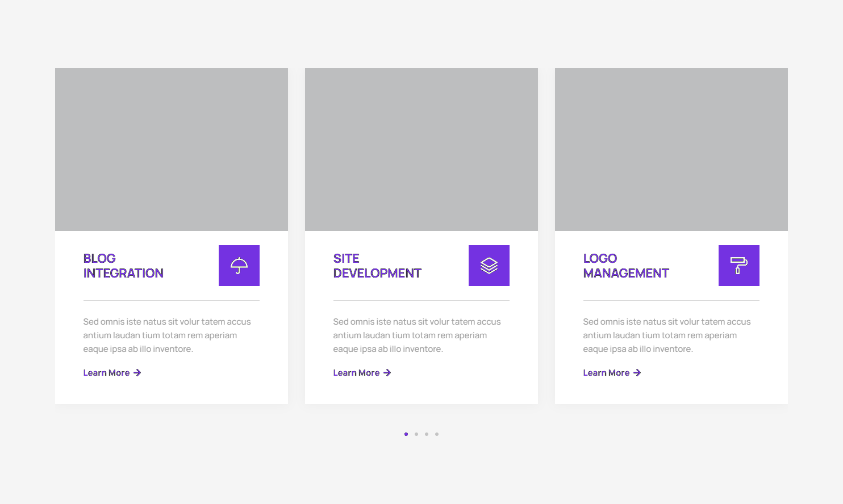
Task: Click the description text in Site Development card
Action: click(417, 335)
